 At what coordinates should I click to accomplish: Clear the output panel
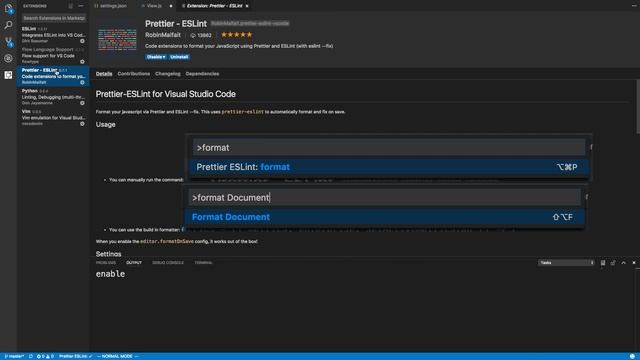coord(603,263)
